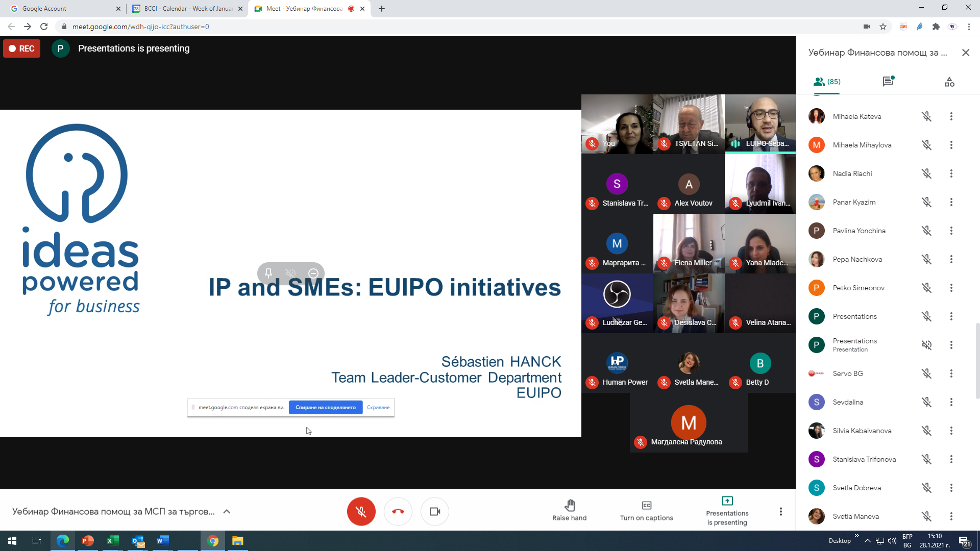The width and height of the screenshot is (980, 551).
Task: Open options menu for Mihaela Mihaylova
Action: point(951,145)
